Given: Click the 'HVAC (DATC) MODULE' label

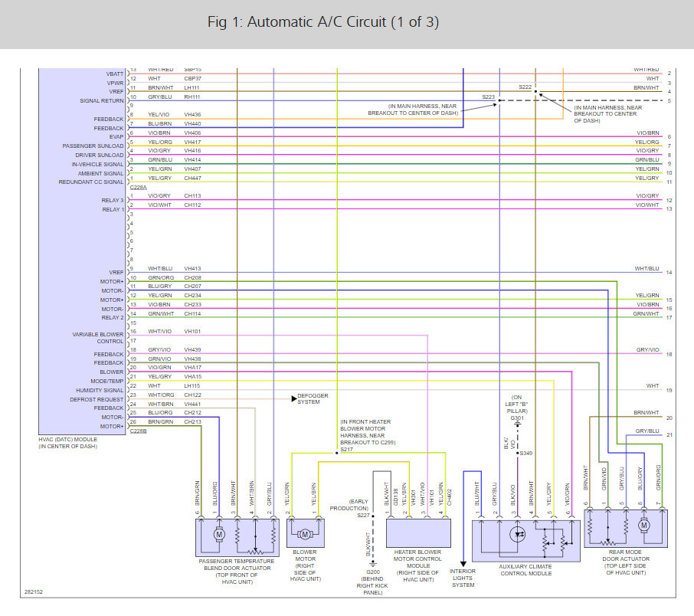Looking at the screenshot, I should (x=67, y=439).
